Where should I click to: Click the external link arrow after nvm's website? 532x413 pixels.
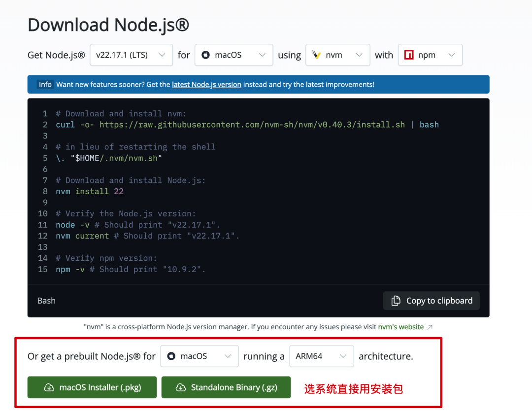(430, 327)
